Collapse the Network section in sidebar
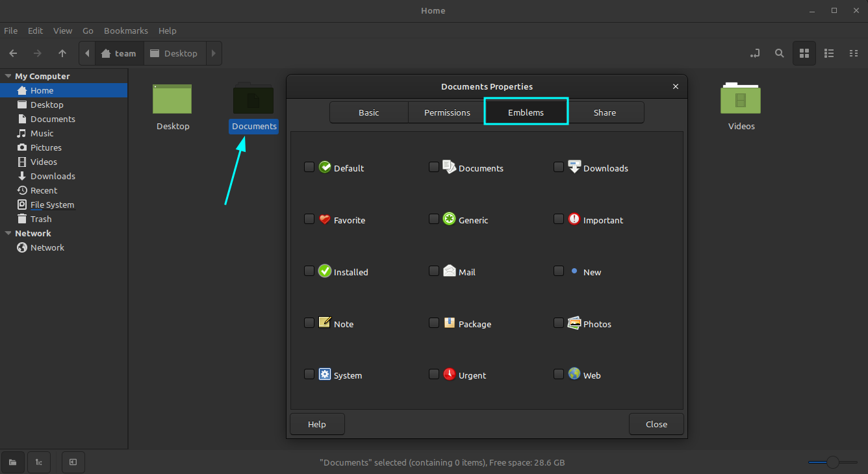Screen dimensions: 868x474 (x=7, y=233)
